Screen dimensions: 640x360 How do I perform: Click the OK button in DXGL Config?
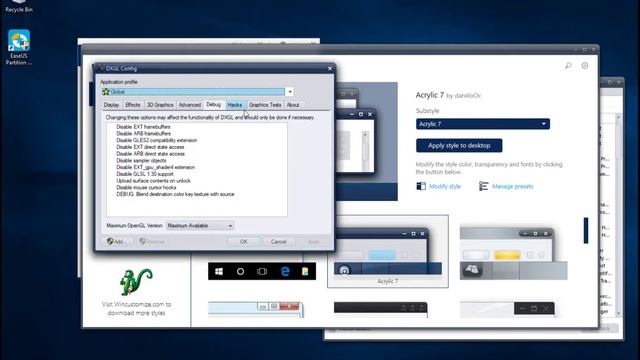point(244,242)
